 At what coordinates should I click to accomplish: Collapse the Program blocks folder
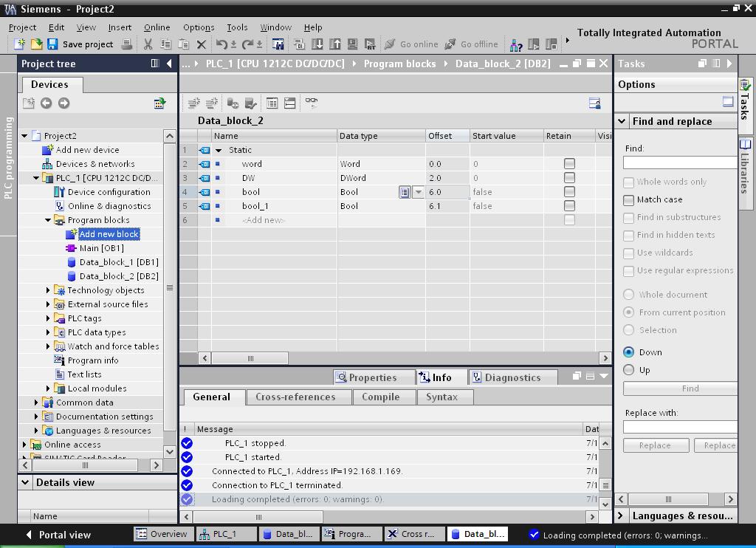coord(48,220)
